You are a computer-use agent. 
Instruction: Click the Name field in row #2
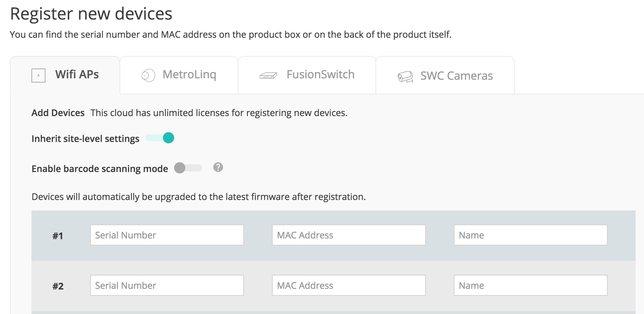[x=530, y=285]
